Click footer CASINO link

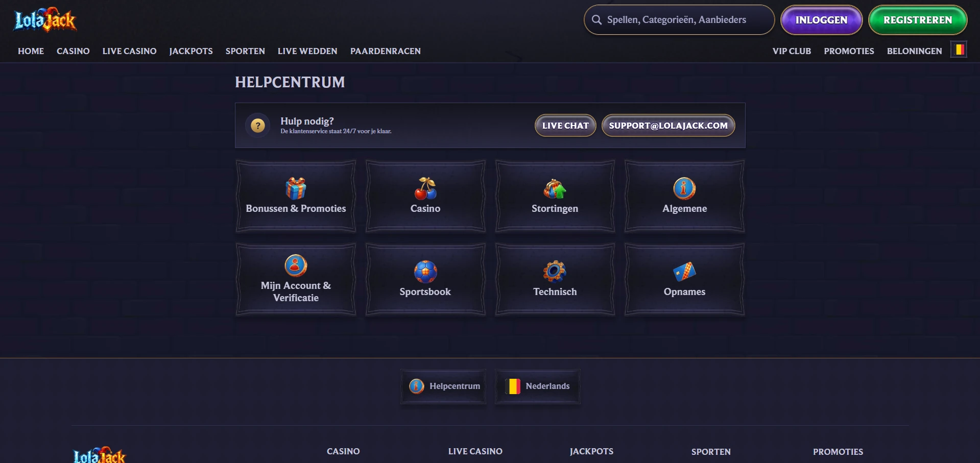click(343, 451)
